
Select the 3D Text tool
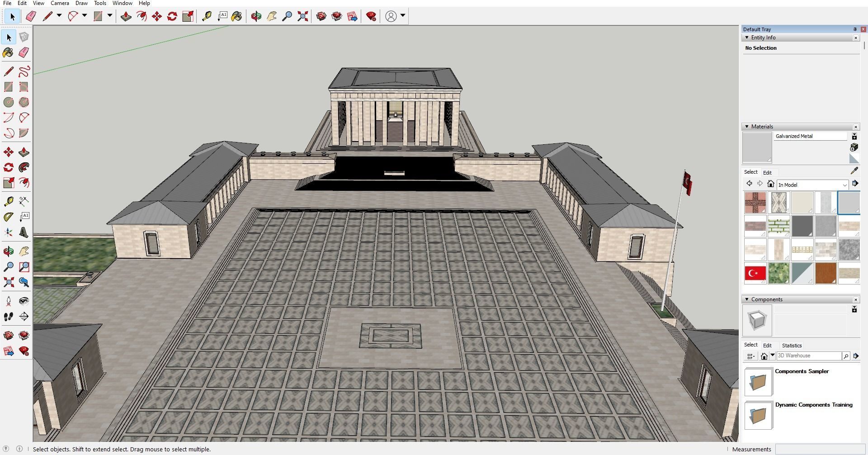(24, 232)
